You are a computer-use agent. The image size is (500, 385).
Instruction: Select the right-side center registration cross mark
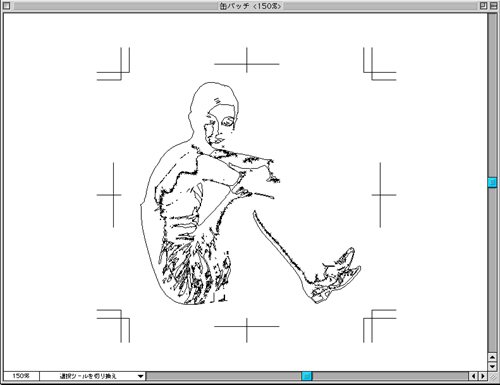[384, 195]
